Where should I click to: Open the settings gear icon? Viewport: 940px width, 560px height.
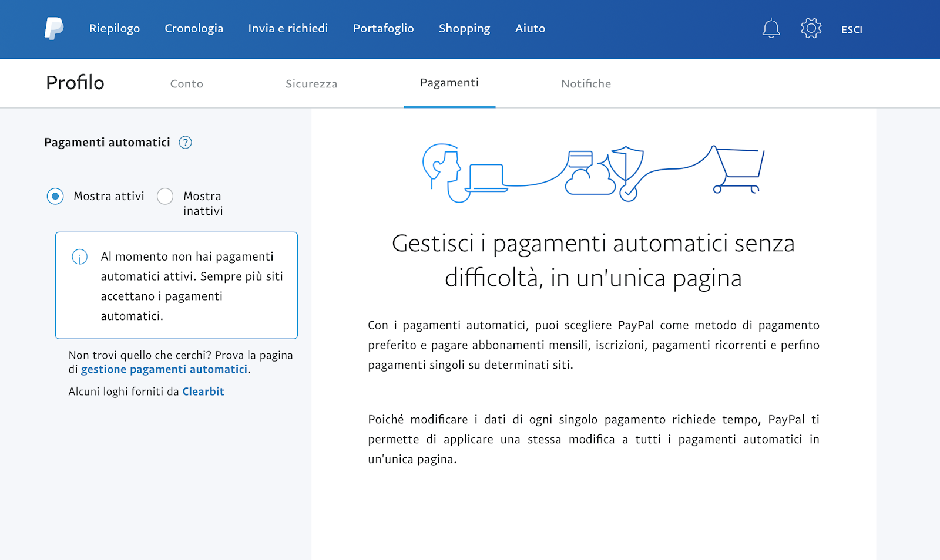point(811,28)
